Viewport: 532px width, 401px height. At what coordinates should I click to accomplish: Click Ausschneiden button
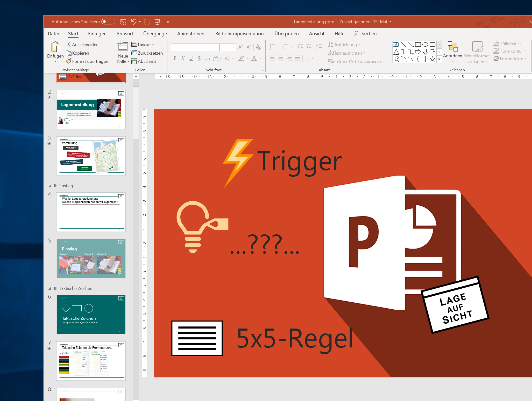coord(83,45)
